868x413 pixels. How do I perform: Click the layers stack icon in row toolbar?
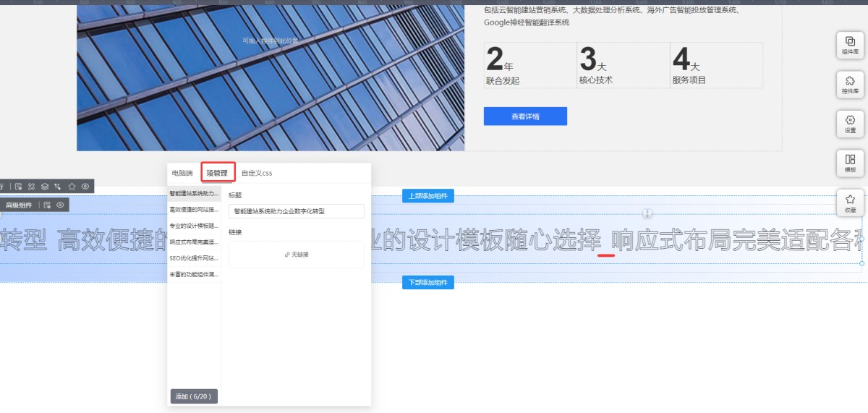point(44,187)
